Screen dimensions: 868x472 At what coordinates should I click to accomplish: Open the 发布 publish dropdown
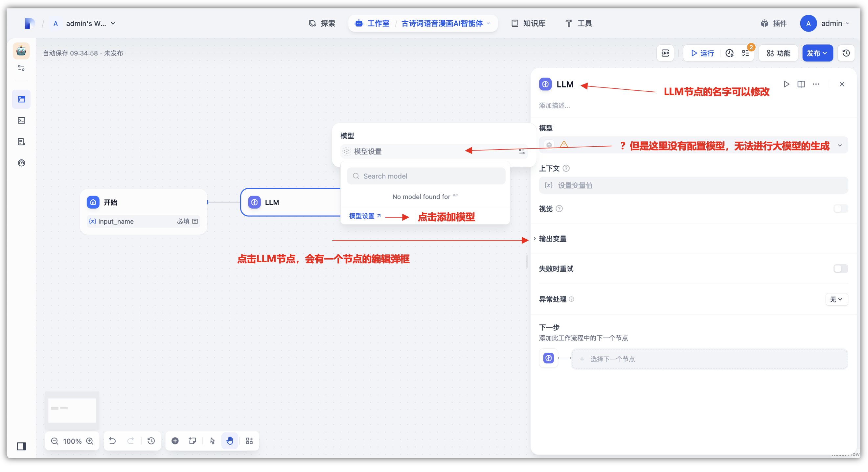[x=817, y=53]
